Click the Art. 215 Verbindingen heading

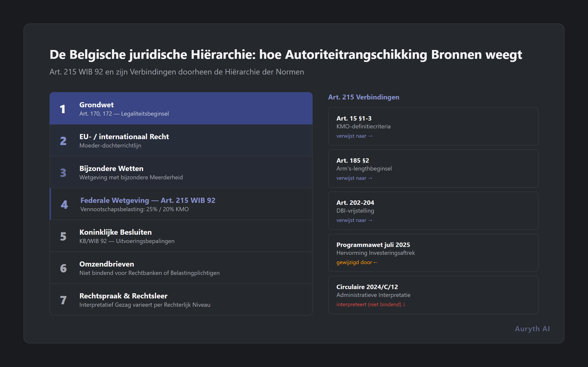[x=364, y=97]
